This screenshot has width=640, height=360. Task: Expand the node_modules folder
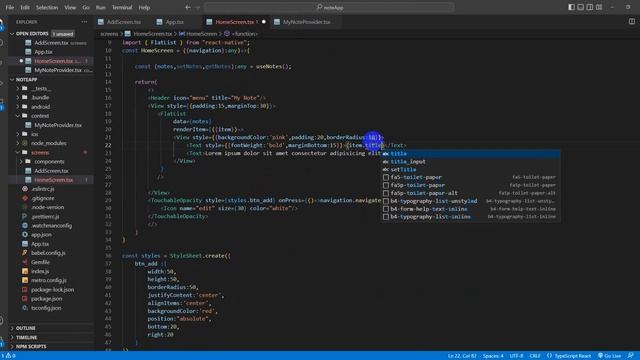coord(49,143)
